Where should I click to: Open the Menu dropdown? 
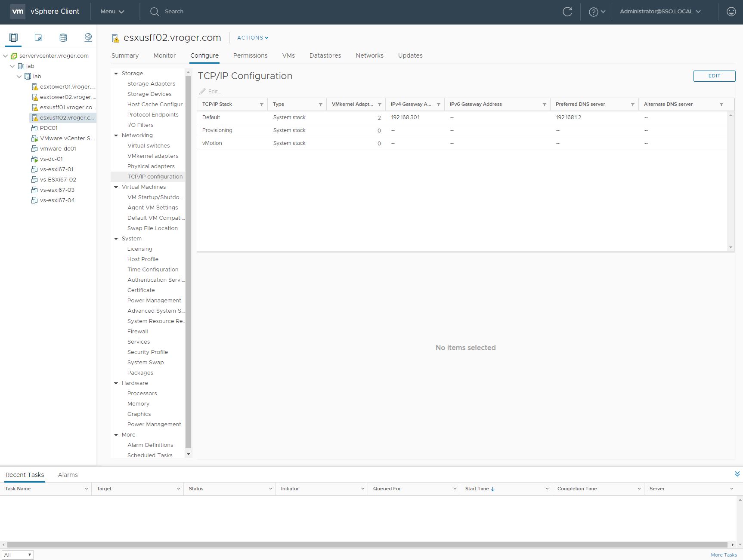pyautogui.click(x=112, y=12)
